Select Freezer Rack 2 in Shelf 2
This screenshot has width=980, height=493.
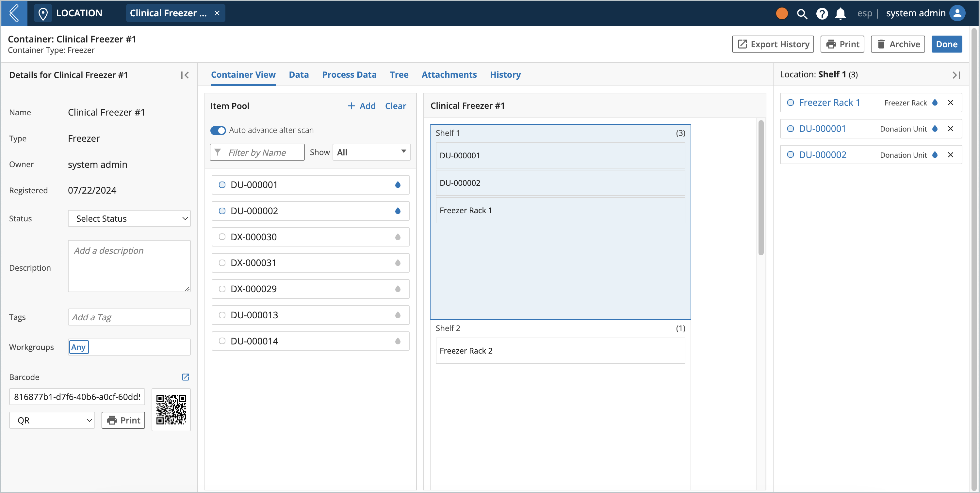(x=560, y=351)
